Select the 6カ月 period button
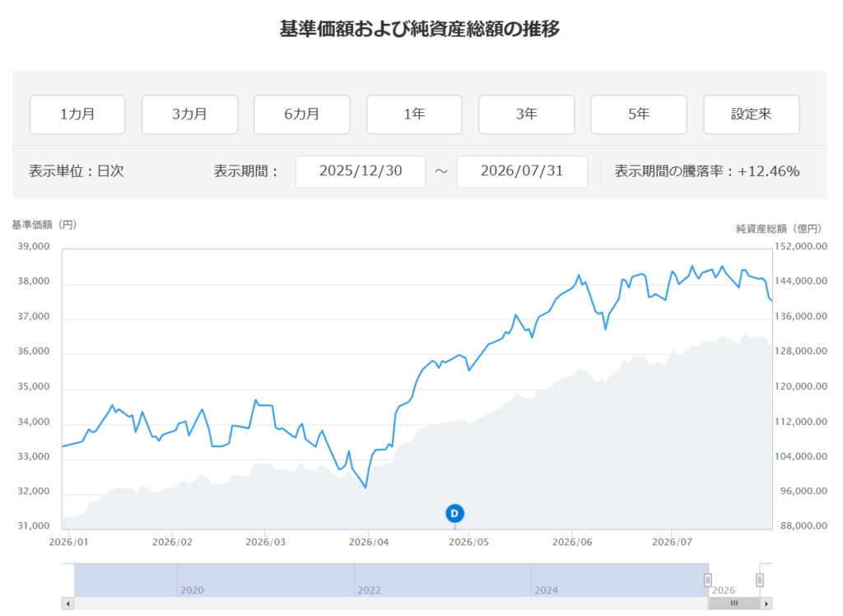This screenshot has width=843, height=616. pos(301,114)
